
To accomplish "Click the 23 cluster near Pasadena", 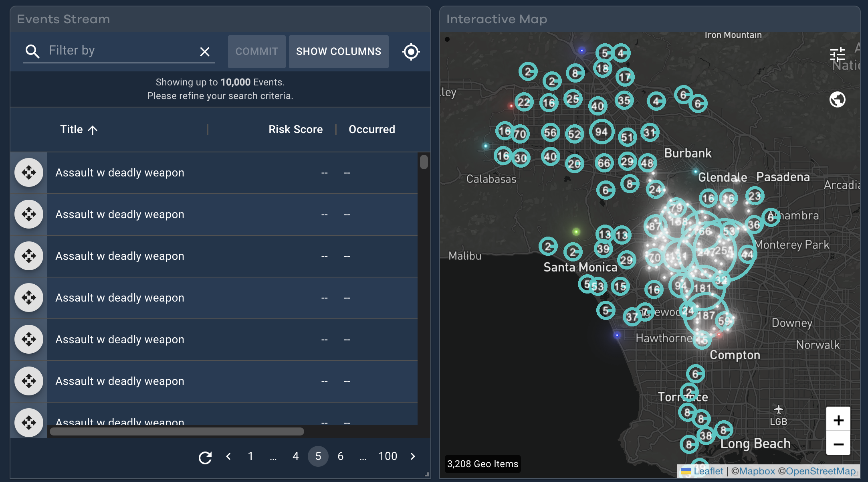I will point(755,196).
